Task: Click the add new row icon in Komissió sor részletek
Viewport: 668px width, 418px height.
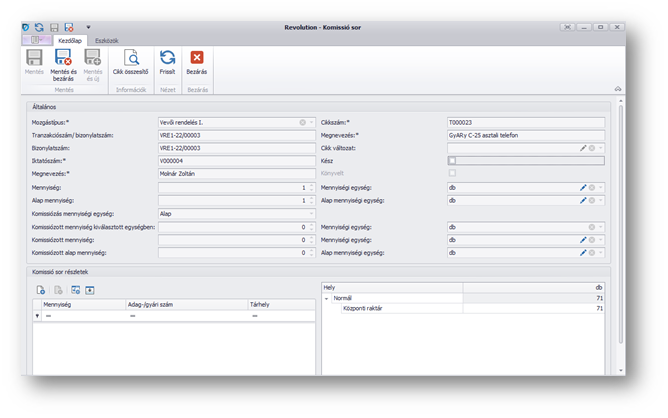Action: click(41, 290)
